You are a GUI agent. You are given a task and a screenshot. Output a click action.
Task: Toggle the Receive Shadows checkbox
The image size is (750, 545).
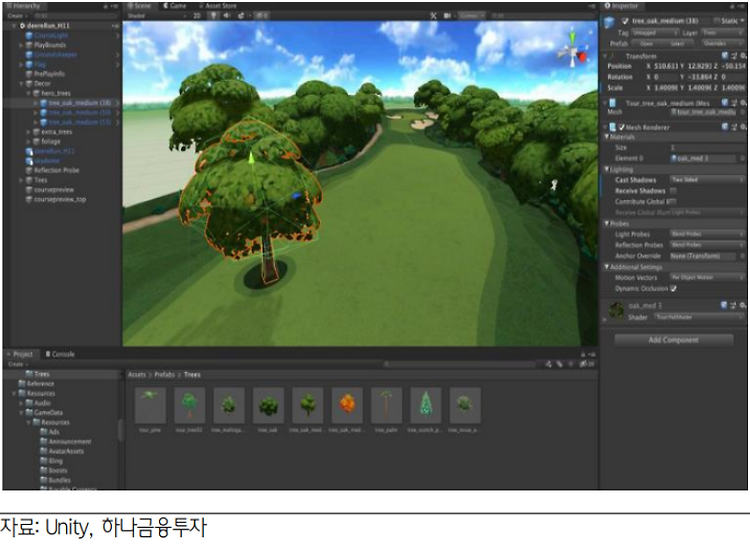pos(673,190)
